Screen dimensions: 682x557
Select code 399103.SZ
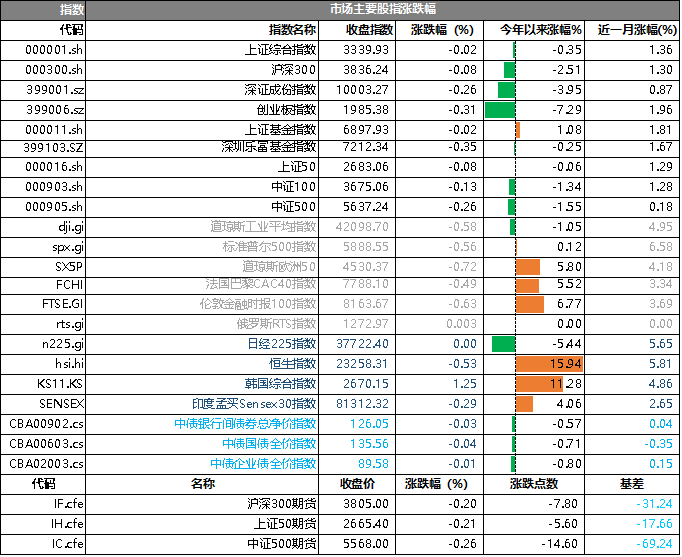53,148
